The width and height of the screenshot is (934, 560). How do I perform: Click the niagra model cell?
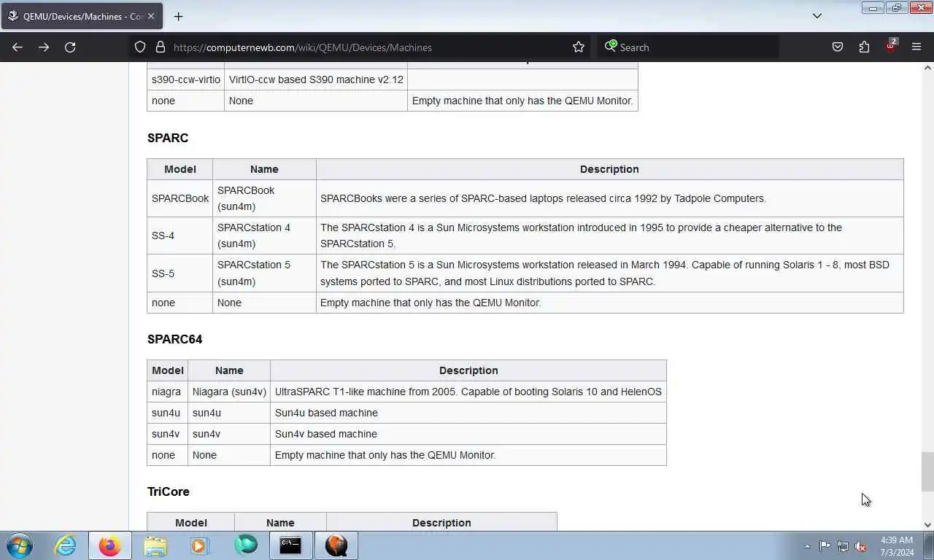[167, 392]
